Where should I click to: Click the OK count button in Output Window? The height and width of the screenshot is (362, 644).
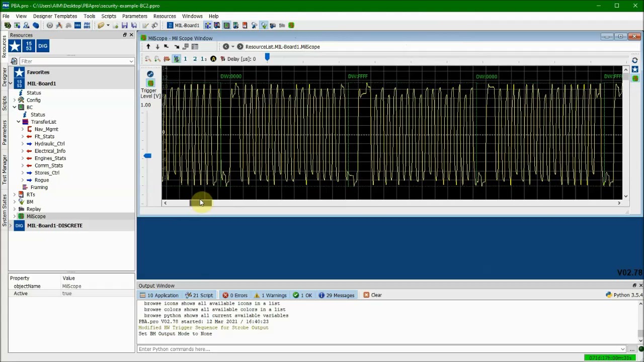pos(303,295)
